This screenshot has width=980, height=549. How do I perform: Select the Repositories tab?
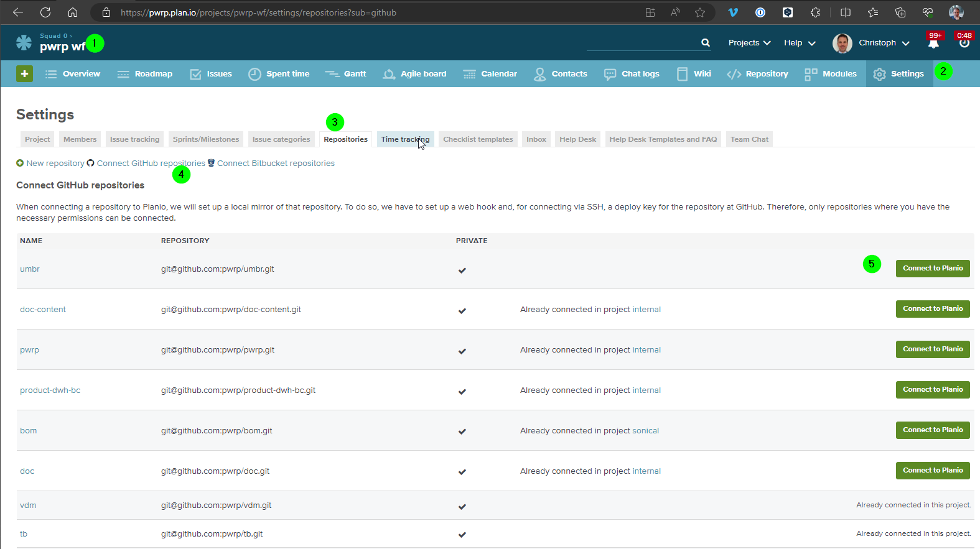tap(346, 139)
